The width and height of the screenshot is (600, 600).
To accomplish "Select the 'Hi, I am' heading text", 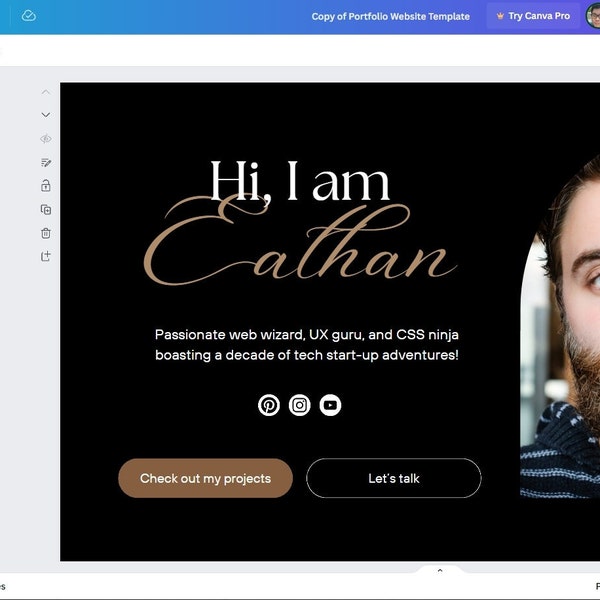I will [x=300, y=181].
